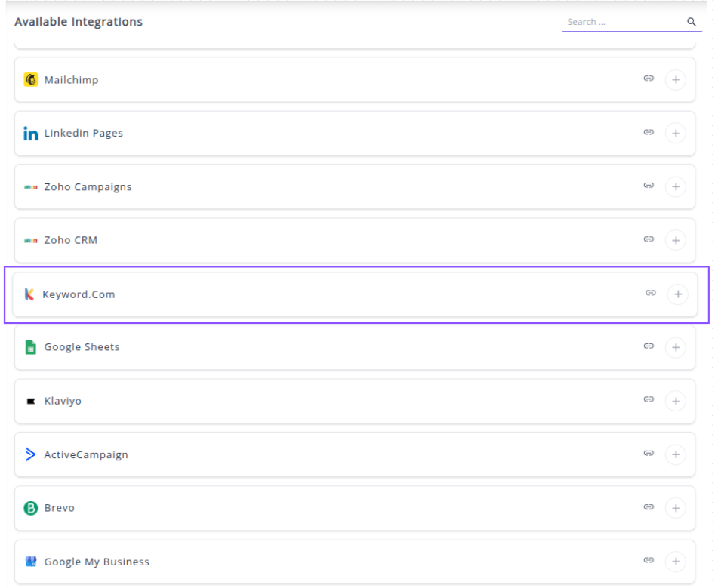Click the link icon for Zoho CRM
Image resolution: width=715 pixels, height=588 pixels.
point(648,239)
